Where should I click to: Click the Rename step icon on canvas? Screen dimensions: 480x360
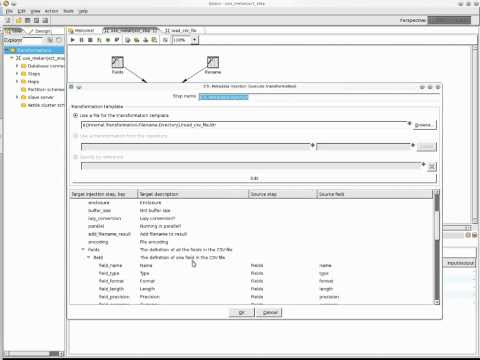[x=213, y=62]
